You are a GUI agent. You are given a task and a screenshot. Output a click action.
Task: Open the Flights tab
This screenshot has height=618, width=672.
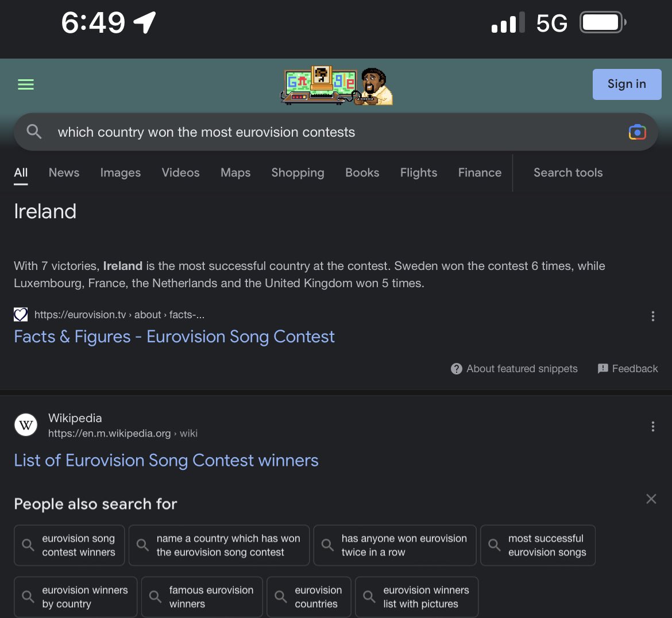pos(419,173)
